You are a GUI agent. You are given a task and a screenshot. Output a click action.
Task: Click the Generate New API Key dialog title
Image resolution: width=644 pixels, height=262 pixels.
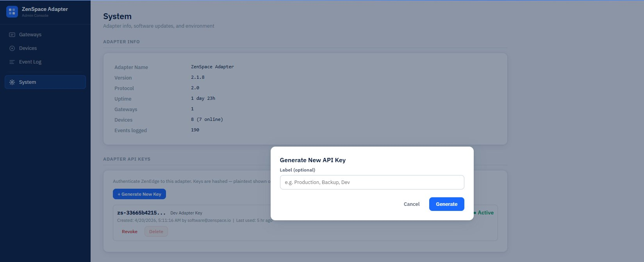[313, 160]
